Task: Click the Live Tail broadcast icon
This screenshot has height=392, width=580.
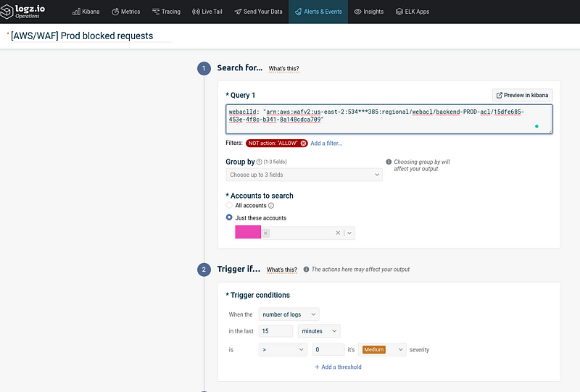Action: [x=196, y=12]
